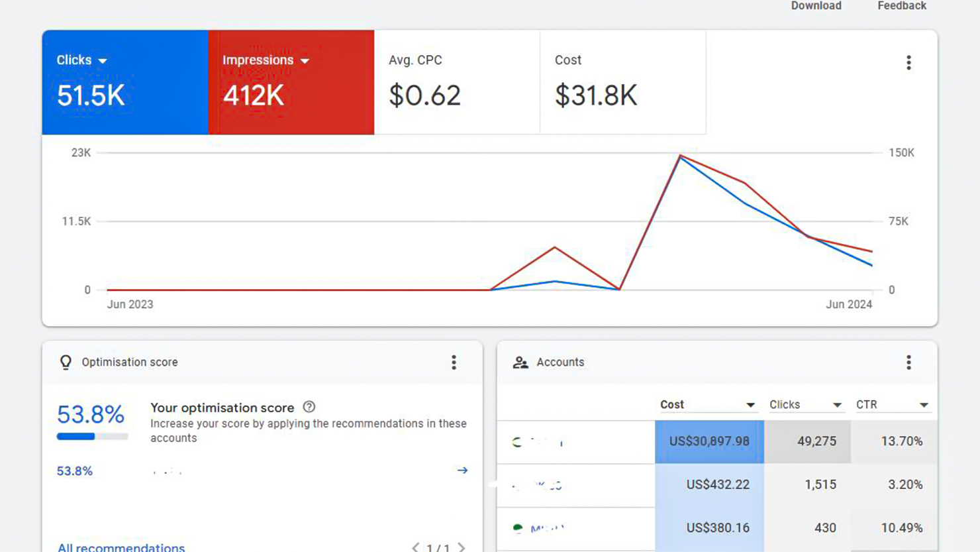Screen dimensions: 980x552
Task: Click the Accounts people icon
Action: coord(520,362)
